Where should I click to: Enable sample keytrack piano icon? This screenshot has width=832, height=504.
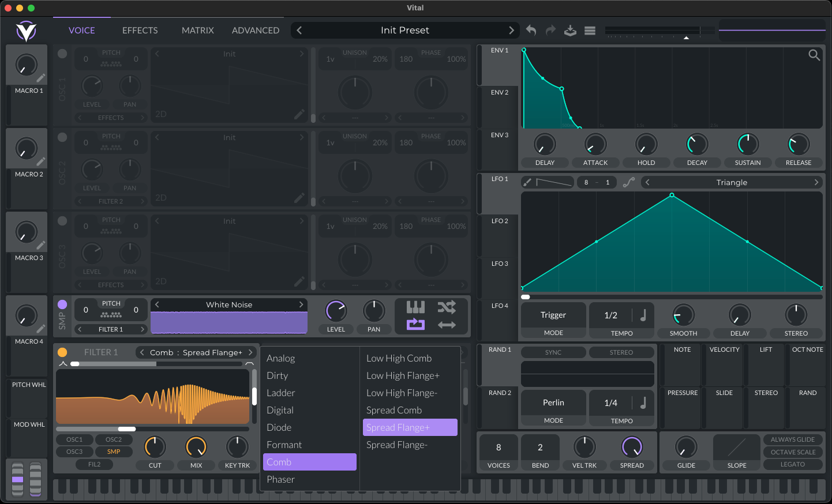[415, 307]
